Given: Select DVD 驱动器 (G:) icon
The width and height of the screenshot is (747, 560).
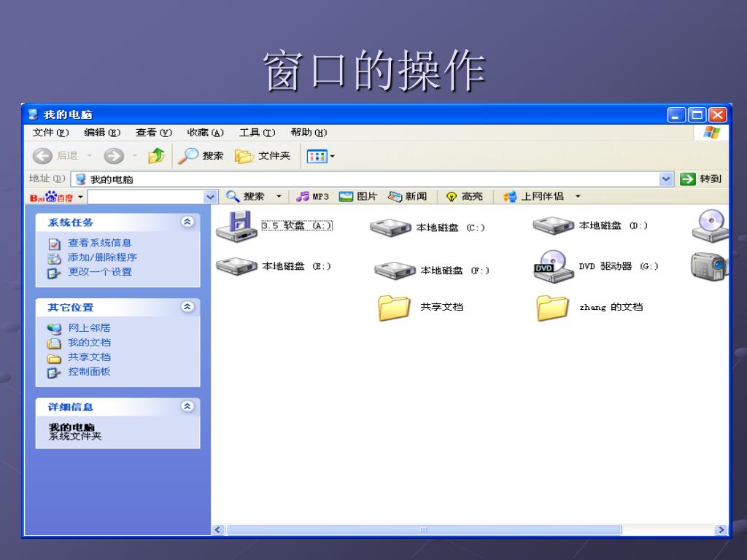Looking at the screenshot, I should click(554, 266).
